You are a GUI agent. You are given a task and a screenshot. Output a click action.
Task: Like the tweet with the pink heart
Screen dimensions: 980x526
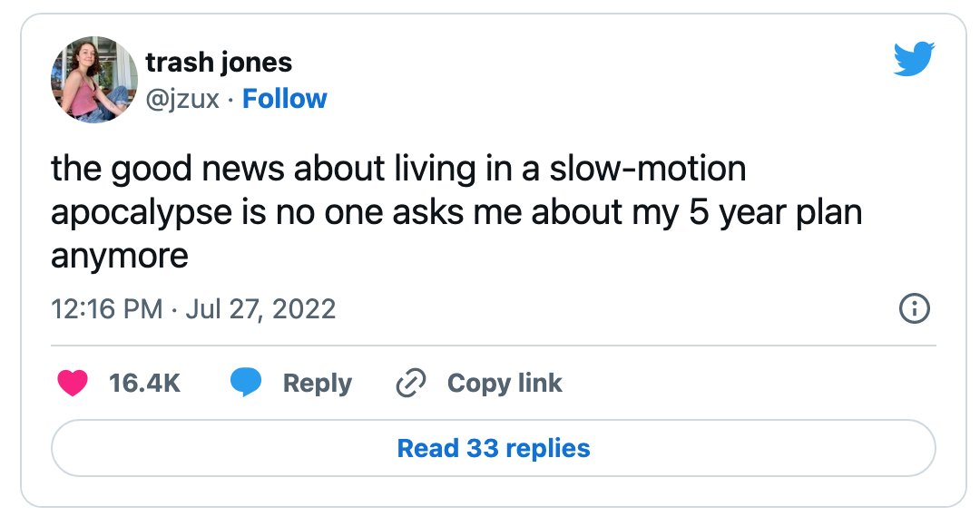[73, 383]
